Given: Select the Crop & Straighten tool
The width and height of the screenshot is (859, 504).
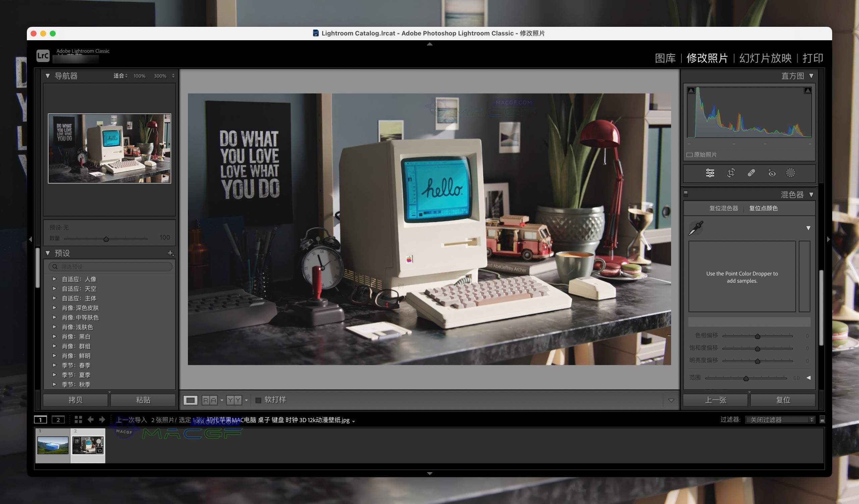Looking at the screenshot, I should (x=730, y=173).
